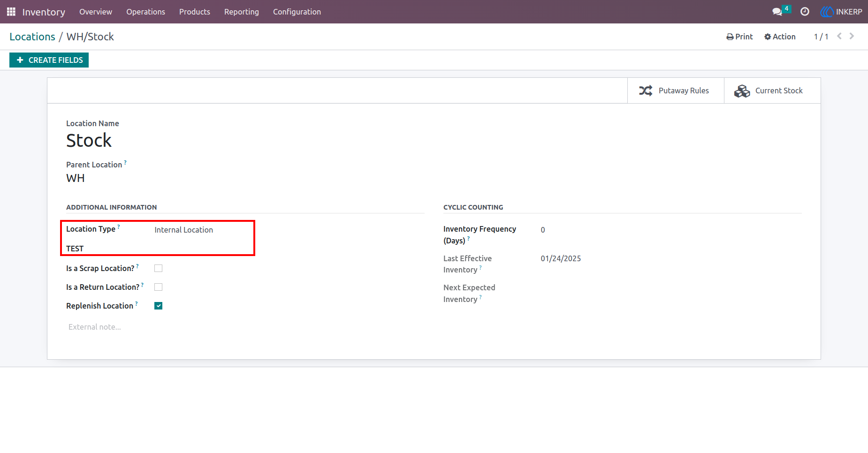Click Last Effective Inventory help mark
Image resolution: width=868 pixels, height=453 pixels.
click(x=480, y=267)
